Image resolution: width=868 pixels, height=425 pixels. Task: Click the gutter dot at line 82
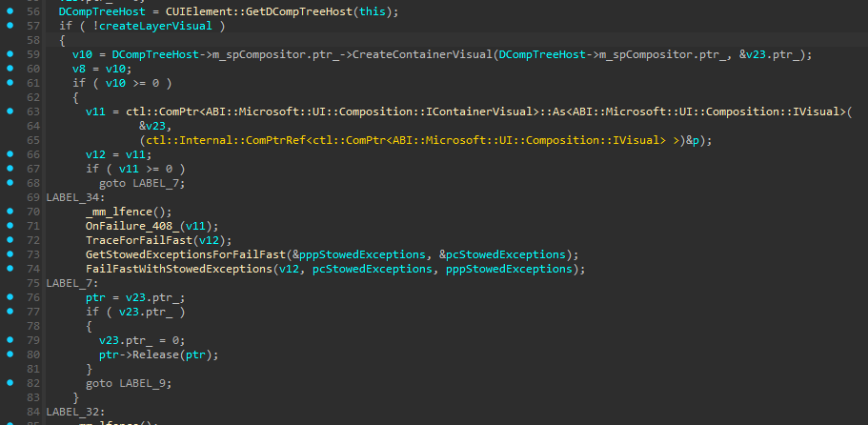9,383
